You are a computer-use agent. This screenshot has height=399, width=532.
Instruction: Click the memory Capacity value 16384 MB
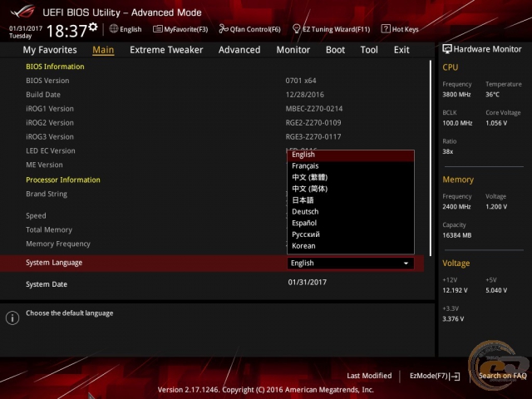tap(456, 235)
